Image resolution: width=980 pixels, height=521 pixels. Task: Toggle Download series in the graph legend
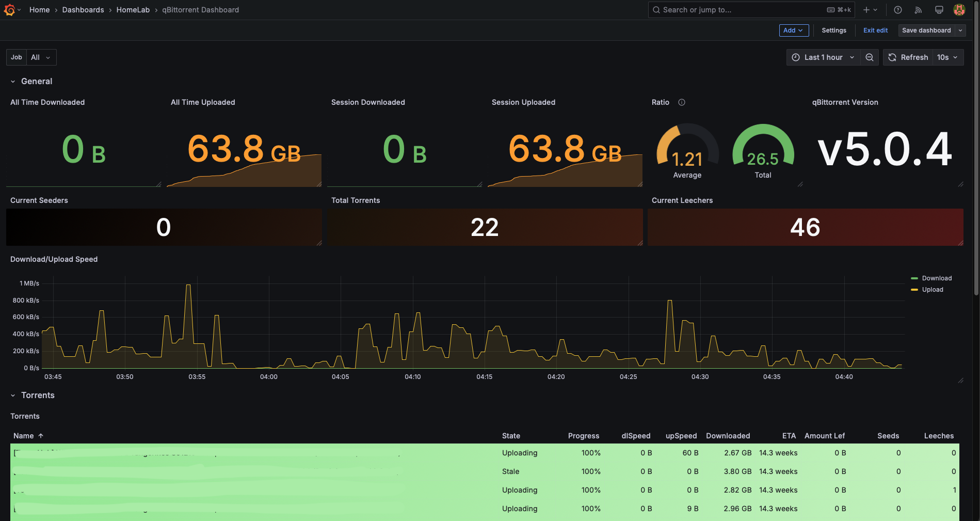click(x=936, y=278)
